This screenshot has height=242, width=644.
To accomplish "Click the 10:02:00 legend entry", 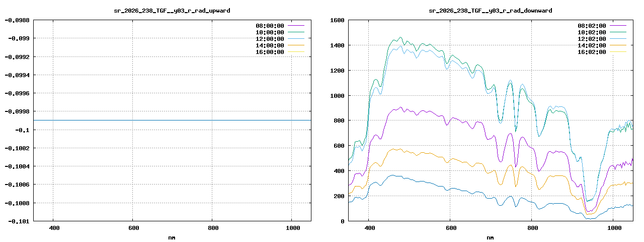I will click(602, 32).
